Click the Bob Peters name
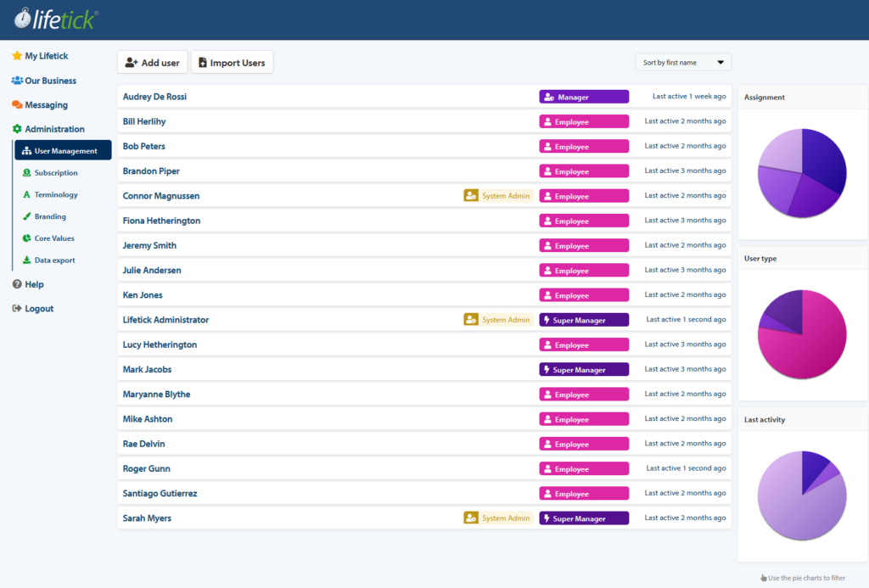Screen dimensions: 869x588 coord(144,146)
